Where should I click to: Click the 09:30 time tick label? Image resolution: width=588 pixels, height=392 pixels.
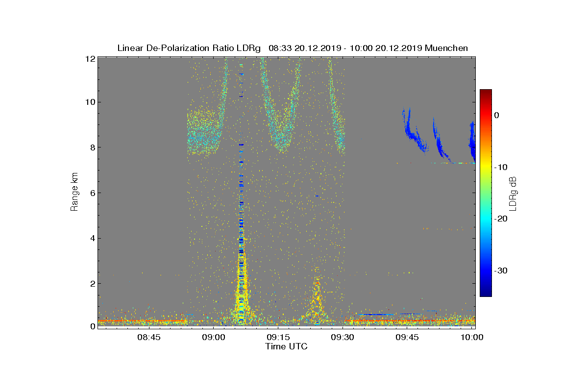coord(343,337)
